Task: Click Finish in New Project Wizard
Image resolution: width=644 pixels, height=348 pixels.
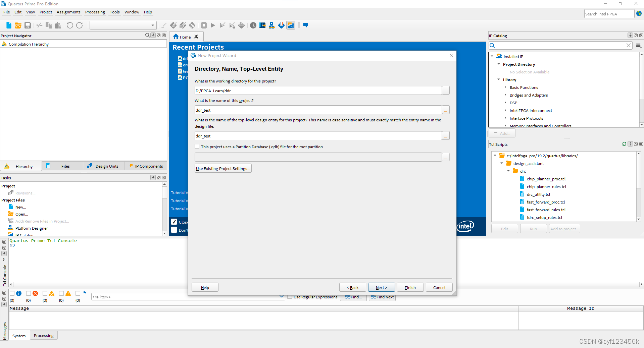Action: coord(410,287)
